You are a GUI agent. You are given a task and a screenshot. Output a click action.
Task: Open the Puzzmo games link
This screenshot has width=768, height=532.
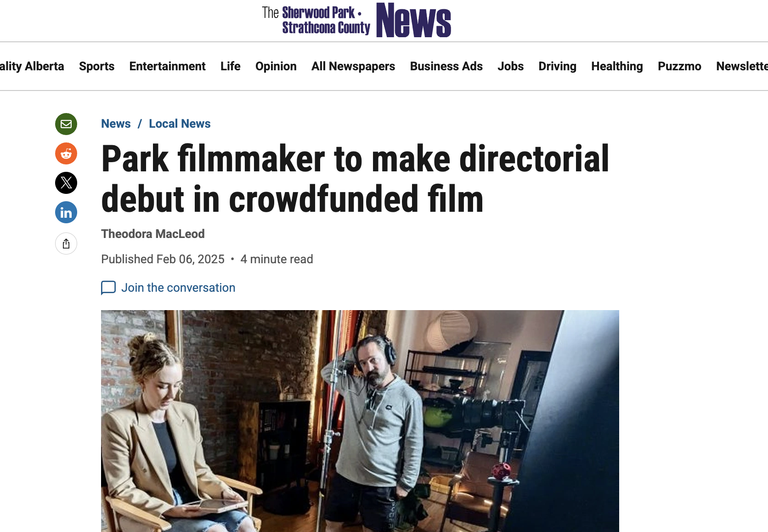click(x=679, y=66)
